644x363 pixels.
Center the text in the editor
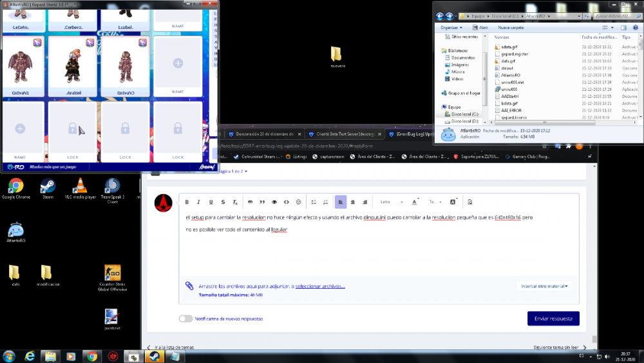[x=353, y=202]
